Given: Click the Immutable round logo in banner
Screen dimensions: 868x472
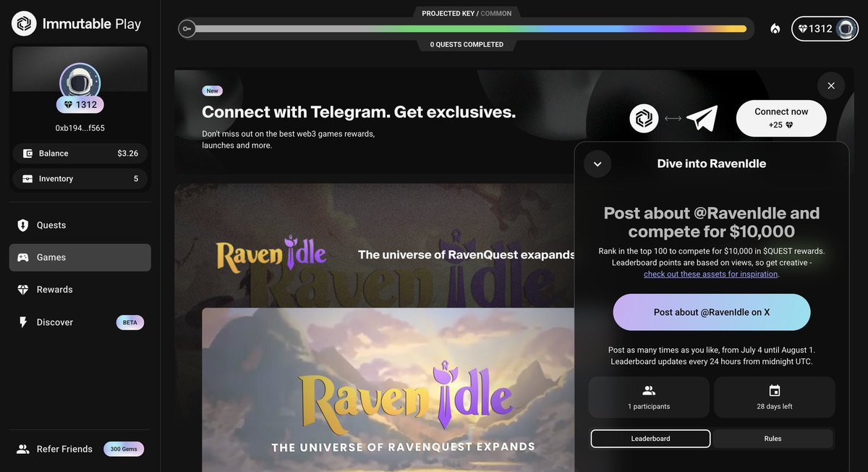Looking at the screenshot, I should tap(644, 118).
